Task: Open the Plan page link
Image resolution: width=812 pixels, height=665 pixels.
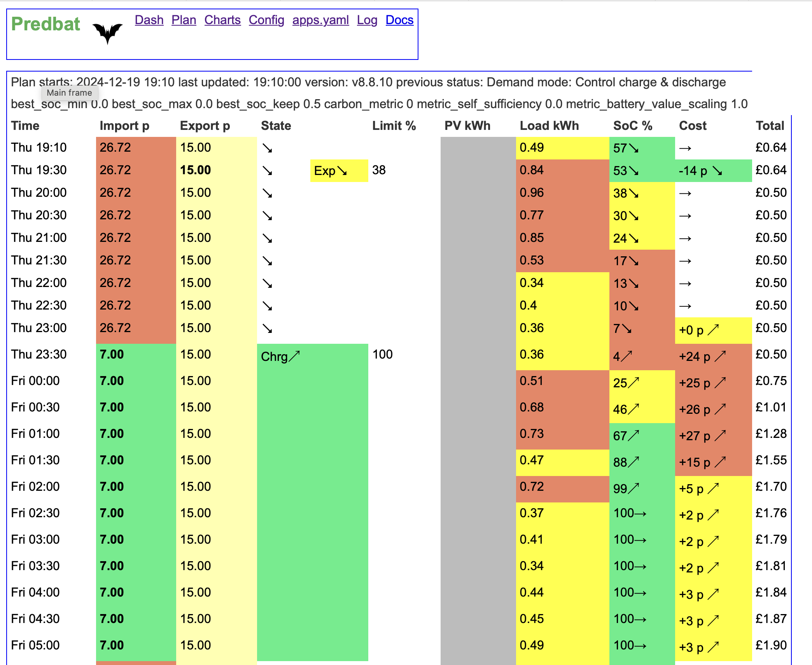Action: pos(184,20)
